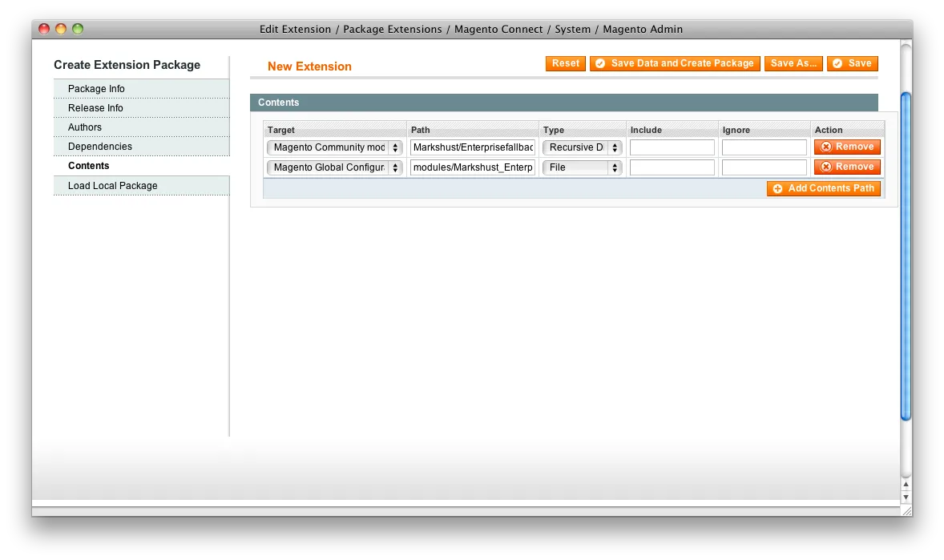Open Magento Global Configuration target dropdown

tap(335, 168)
